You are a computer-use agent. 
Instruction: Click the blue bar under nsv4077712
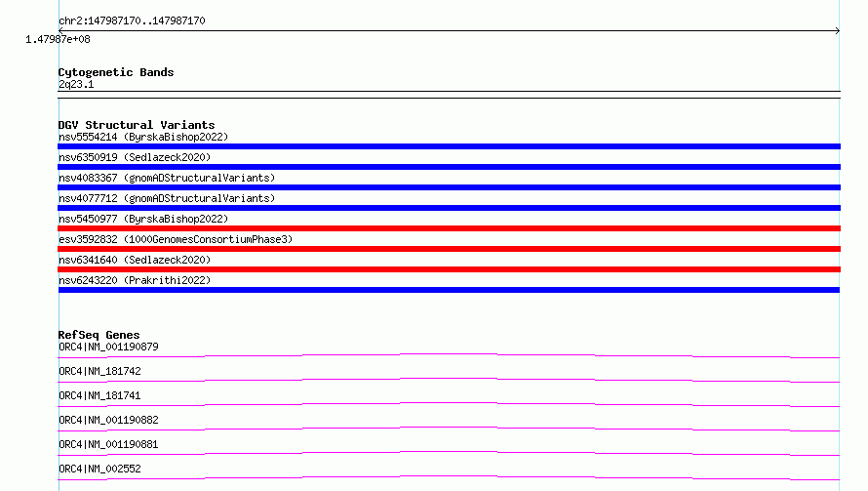(x=449, y=208)
